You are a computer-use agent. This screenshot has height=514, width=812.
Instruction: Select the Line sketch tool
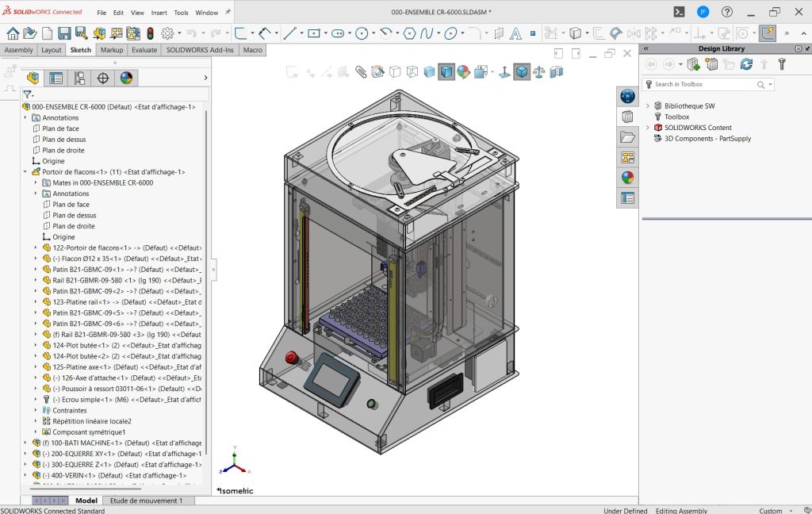(289, 33)
